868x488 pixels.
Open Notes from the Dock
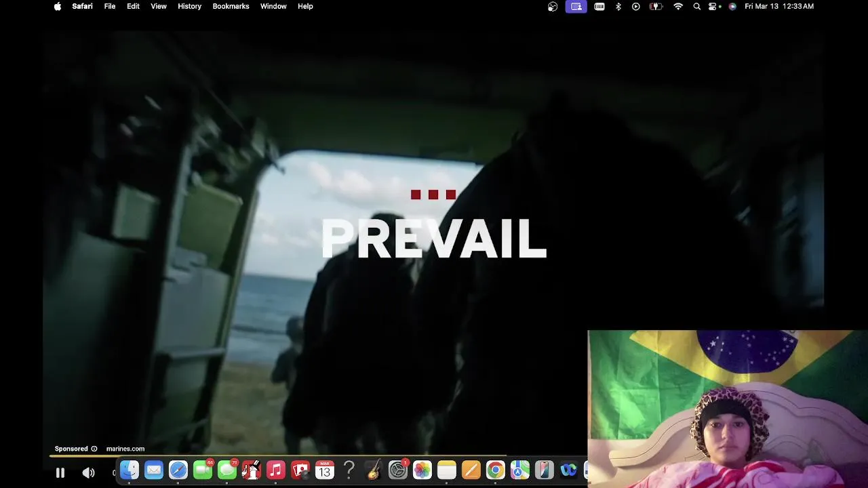click(447, 470)
